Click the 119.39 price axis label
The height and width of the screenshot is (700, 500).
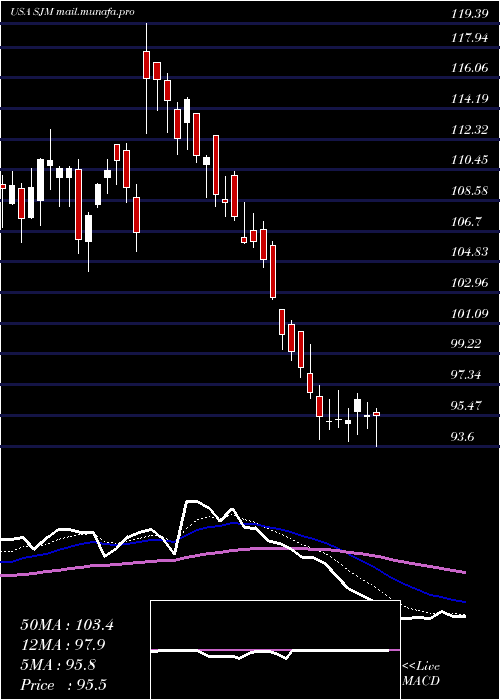469,14
